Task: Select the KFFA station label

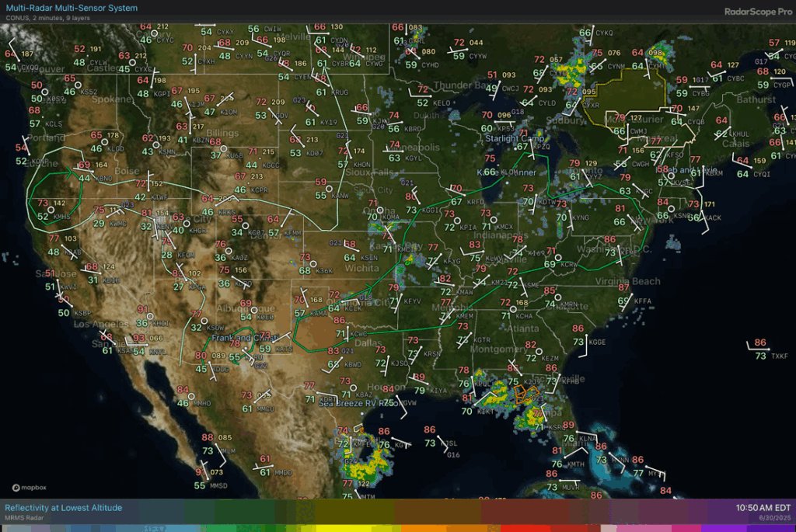Action: click(643, 301)
